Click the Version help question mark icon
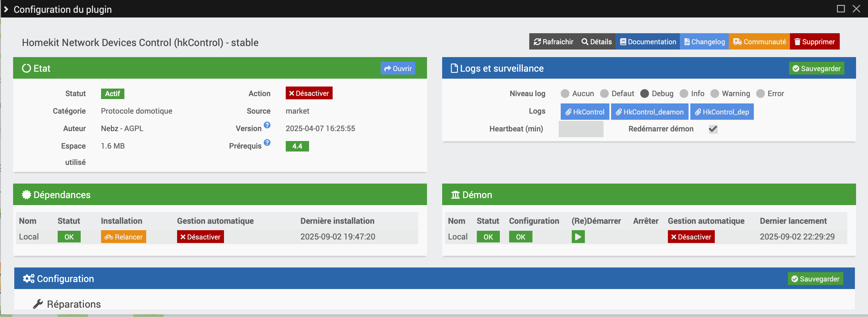Viewport: 868px width, 317px height. [267, 125]
